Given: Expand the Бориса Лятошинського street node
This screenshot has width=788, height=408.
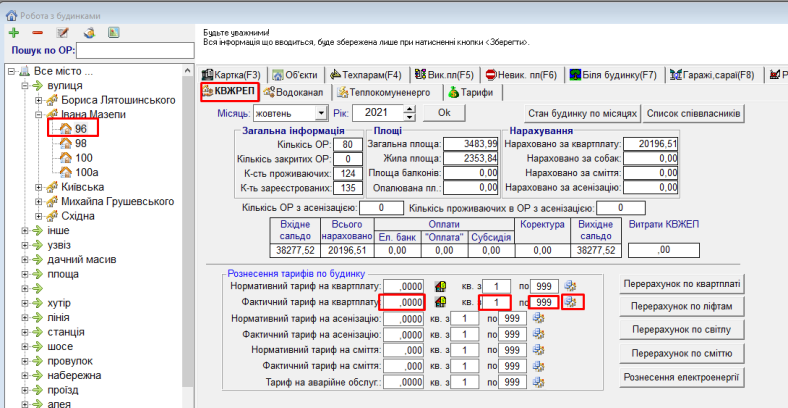Looking at the screenshot, I should (39, 100).
